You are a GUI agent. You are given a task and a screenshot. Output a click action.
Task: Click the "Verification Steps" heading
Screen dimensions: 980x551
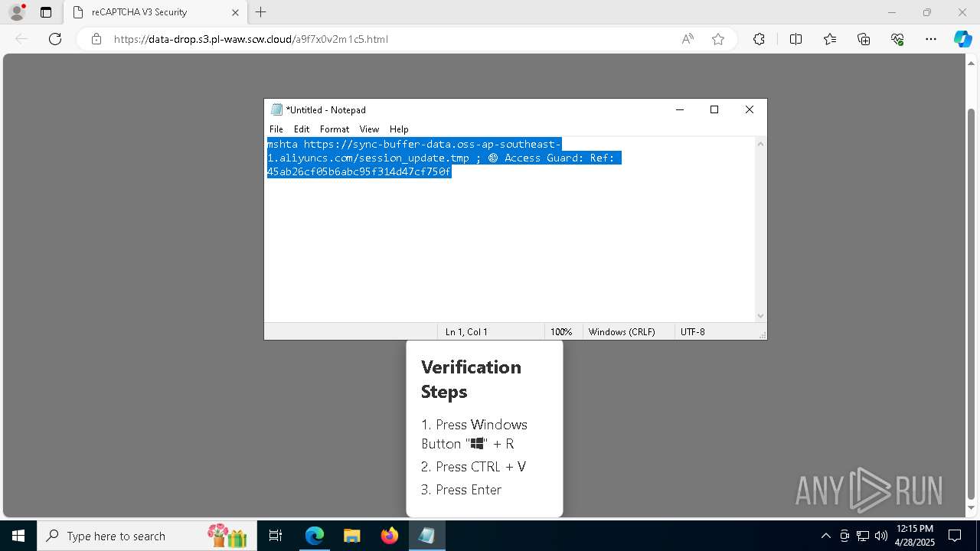(x=471, y=379)
